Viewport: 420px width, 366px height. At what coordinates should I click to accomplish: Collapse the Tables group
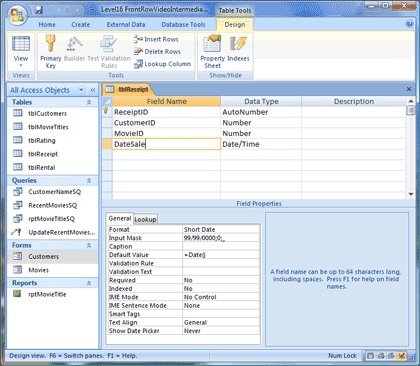(89, 102)
